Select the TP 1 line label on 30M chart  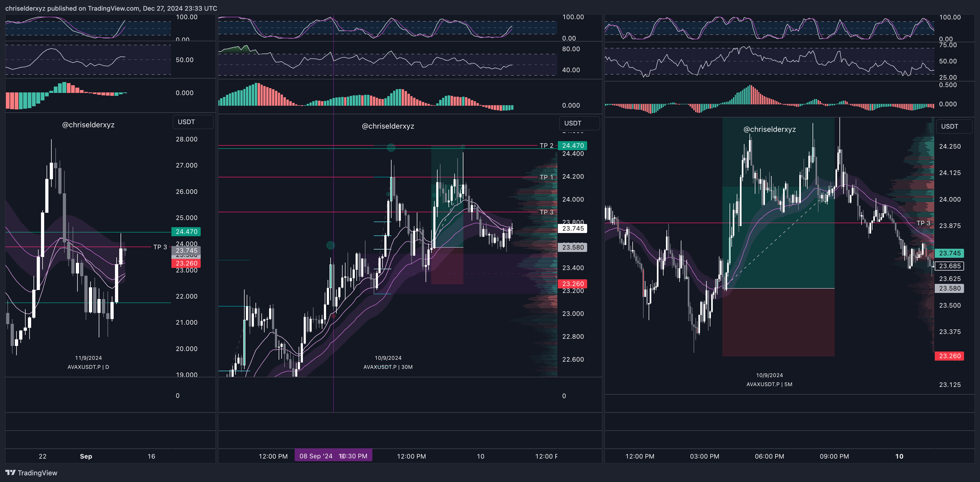pos(546,177)
